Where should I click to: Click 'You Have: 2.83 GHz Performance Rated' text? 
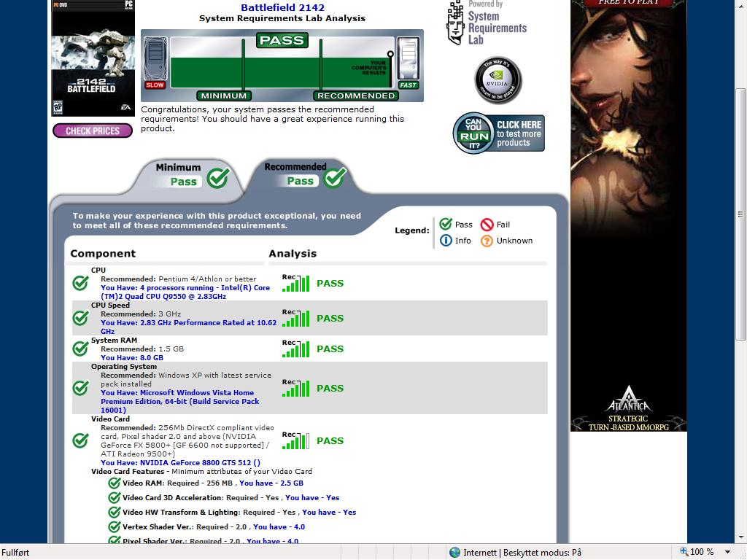tap(189, 327)
